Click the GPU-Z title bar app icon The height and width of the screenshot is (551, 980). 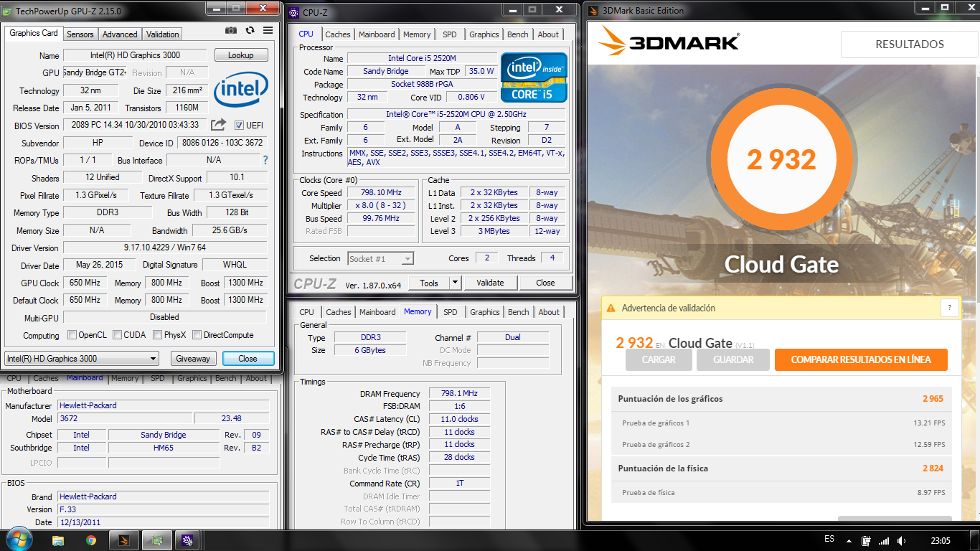[x=8, y=10]
